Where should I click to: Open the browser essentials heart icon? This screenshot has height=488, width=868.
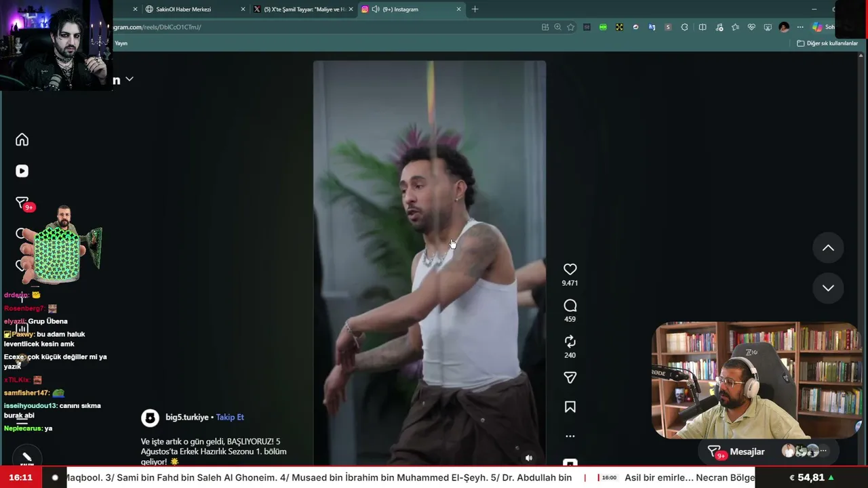tap(751, 27)
